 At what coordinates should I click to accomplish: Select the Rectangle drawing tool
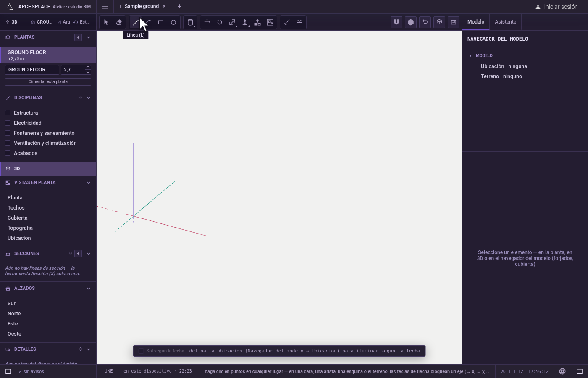click(161, 22)
